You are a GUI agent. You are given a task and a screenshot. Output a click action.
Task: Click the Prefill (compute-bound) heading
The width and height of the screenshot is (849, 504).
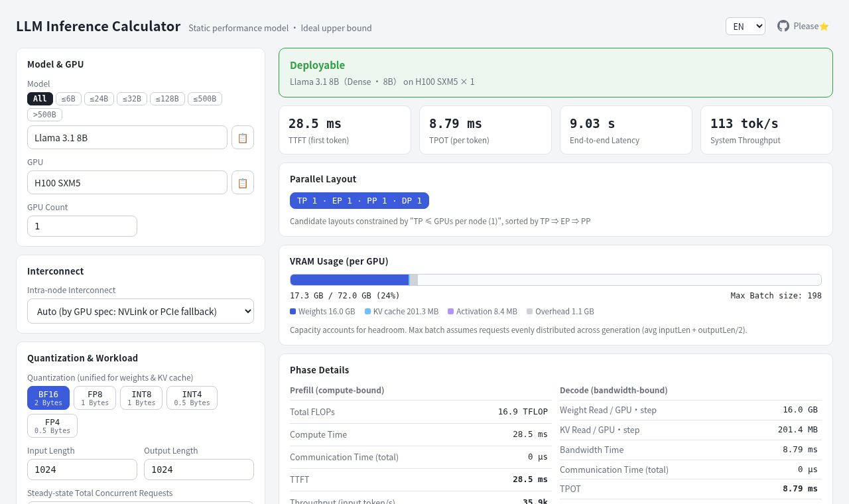click(x=337, y=390)
